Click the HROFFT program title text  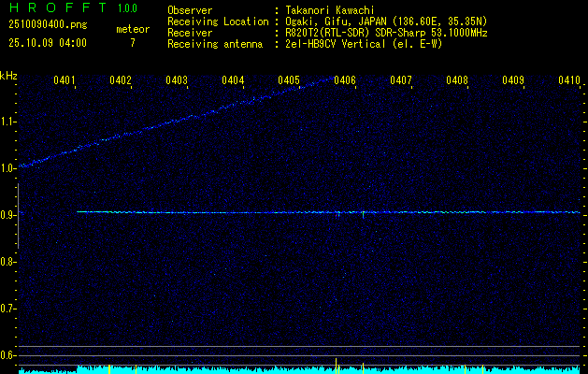click(58, 7)
